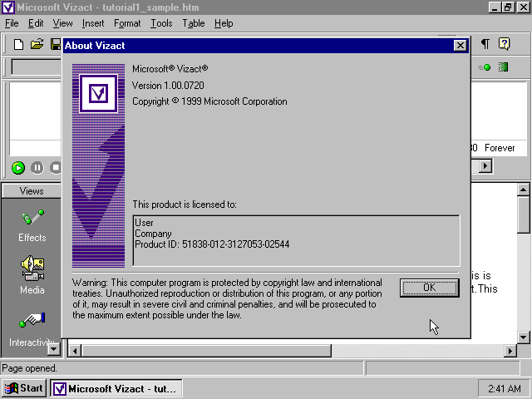The width and height of the screenshot is (532, 399).
Task: Click the green Play button
Action: [x=18, y=168]
